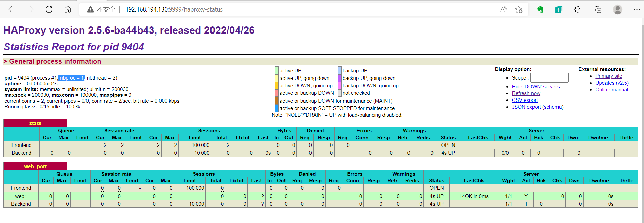This screenshot has height=223, width=644.
Task: Click the Refresh now link
Action: click(x=526, y=93)
